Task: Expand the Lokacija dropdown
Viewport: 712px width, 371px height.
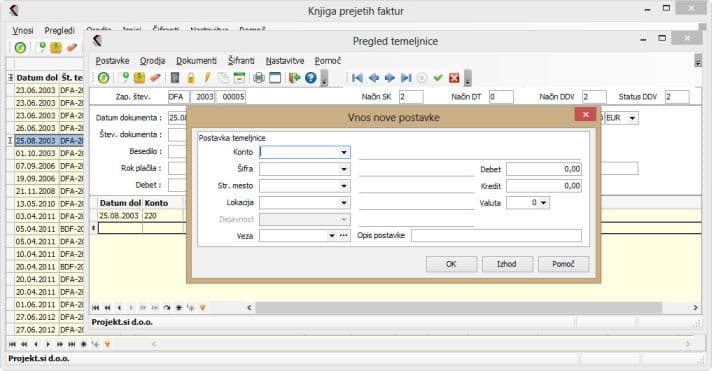Action: (x=344, y=203)
